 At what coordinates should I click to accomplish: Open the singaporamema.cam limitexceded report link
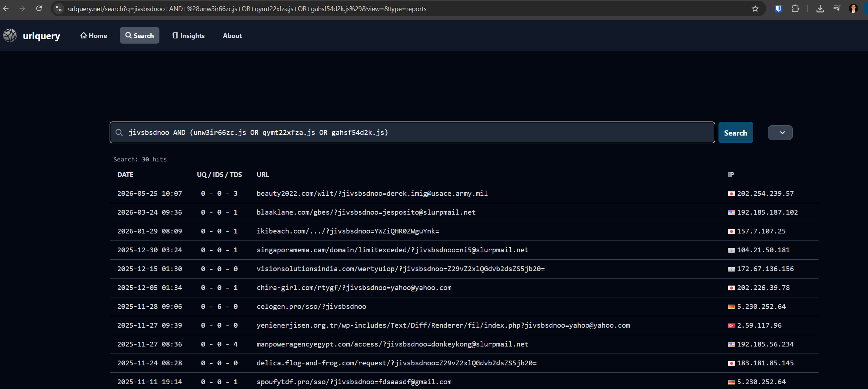click(x=392, y=250)
